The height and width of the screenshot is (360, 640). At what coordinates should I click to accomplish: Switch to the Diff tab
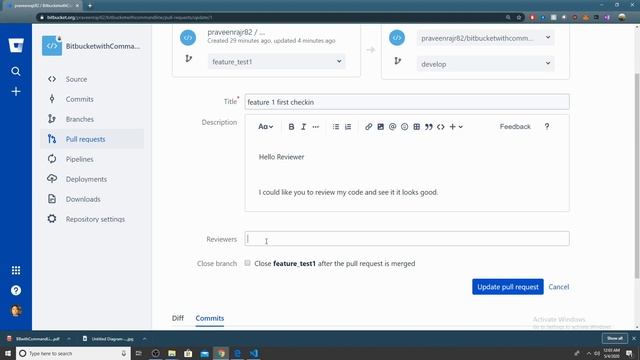click(x=178, y=318)
